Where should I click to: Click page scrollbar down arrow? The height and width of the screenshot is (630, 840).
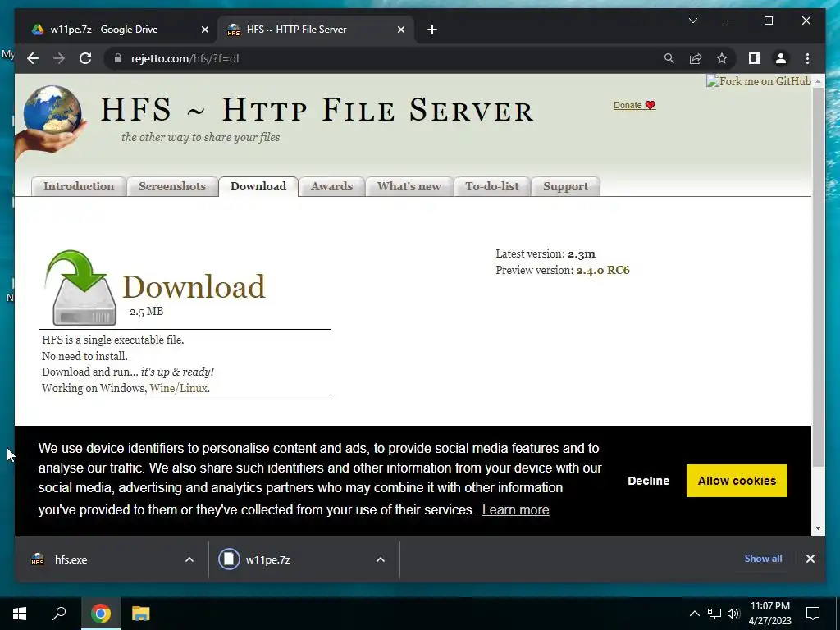(818, 528)
